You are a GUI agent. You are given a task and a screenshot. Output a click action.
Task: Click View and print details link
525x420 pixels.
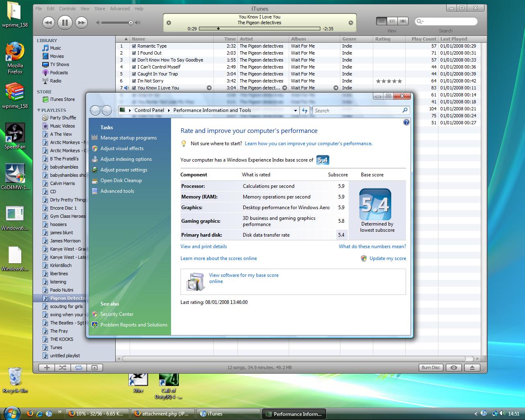(203, 247)
